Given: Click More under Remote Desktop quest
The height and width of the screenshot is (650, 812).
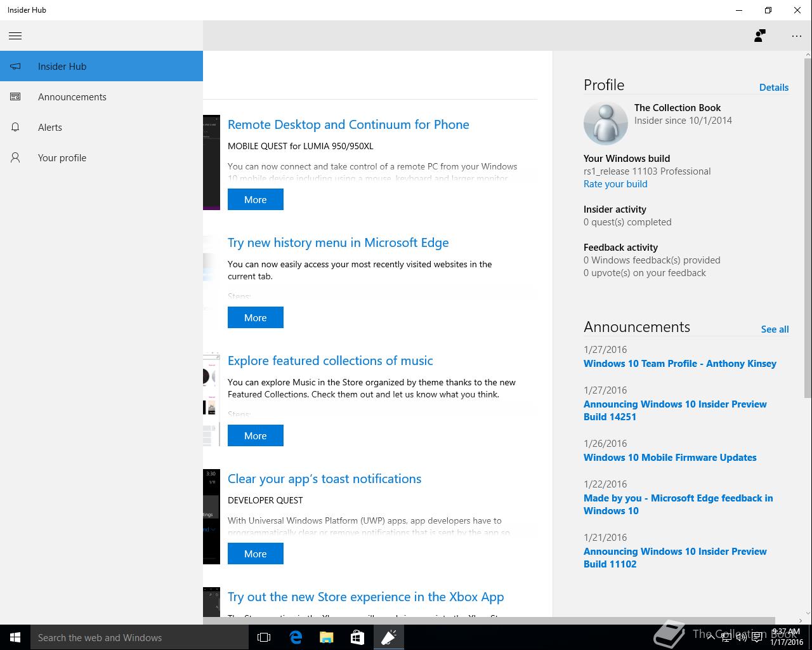Looking at the screenshot, I should (x=256, y=199).
